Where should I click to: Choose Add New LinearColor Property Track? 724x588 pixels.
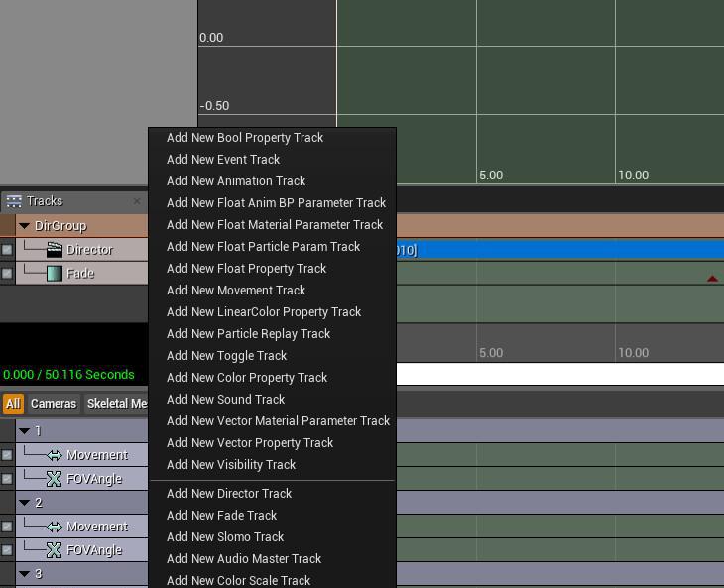272,312
